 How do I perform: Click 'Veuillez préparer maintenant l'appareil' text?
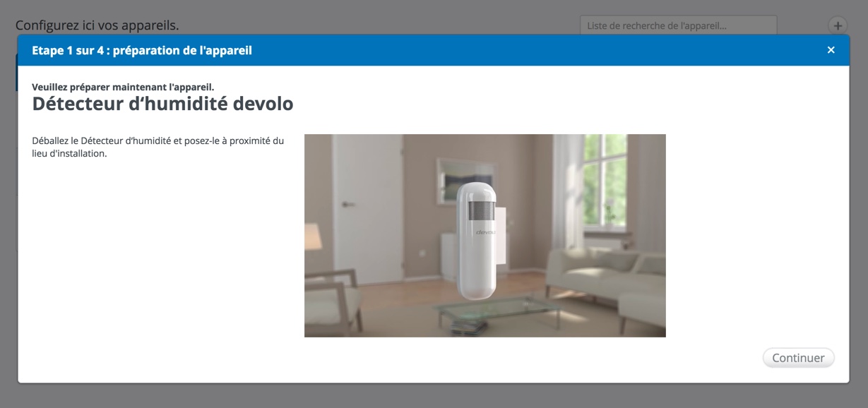pos(123,87)
